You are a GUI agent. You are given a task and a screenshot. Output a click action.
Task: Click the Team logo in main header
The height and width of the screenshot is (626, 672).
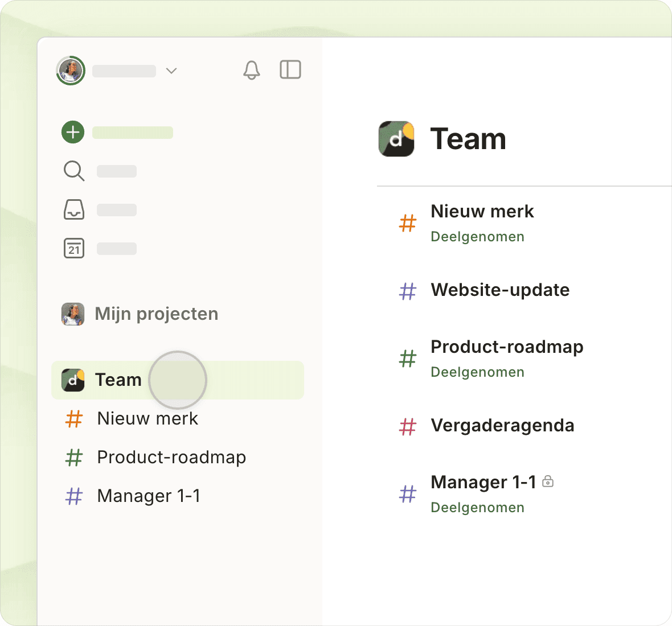396,139
